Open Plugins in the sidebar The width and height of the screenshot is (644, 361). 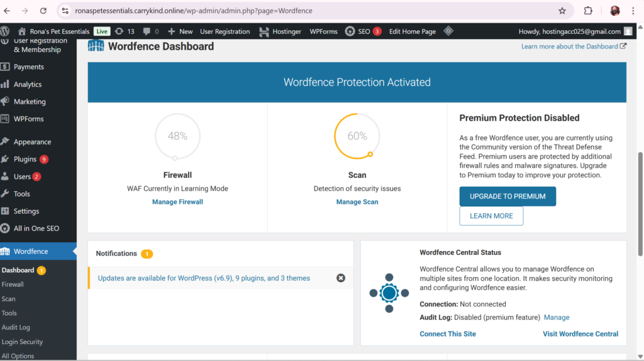pyautogui.click(x=25, y=159)
